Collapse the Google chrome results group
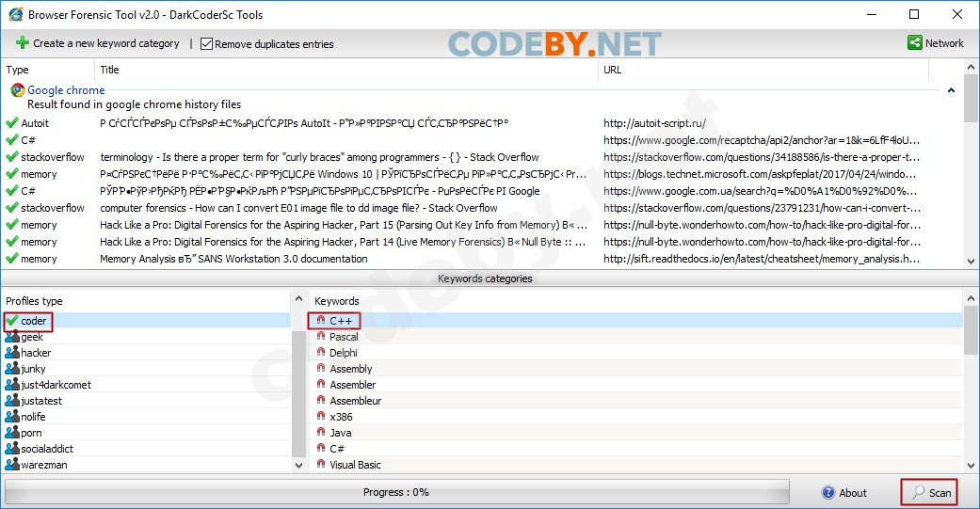 pyautogui.click(x=951, y=90)
